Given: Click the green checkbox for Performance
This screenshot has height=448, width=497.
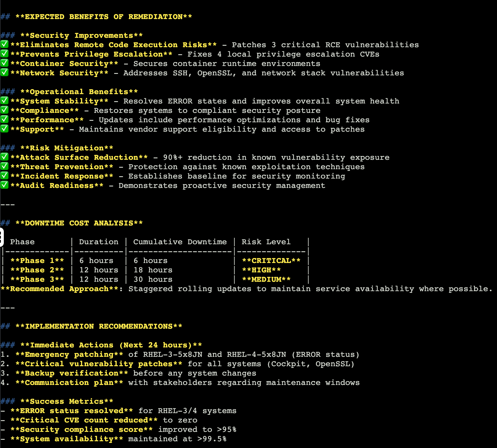Looking at the screenshot, I should tap(4, 120).
